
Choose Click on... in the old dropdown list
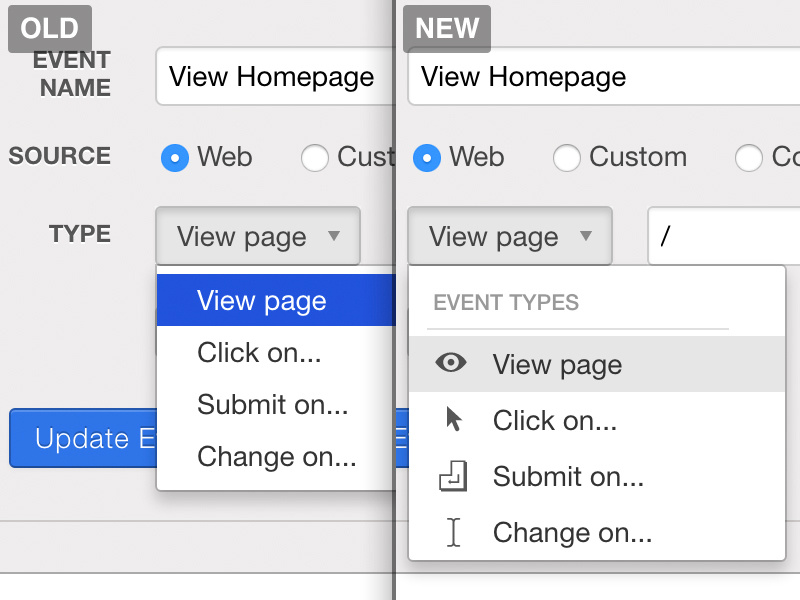pyautogui.click(x=259, y=352)
